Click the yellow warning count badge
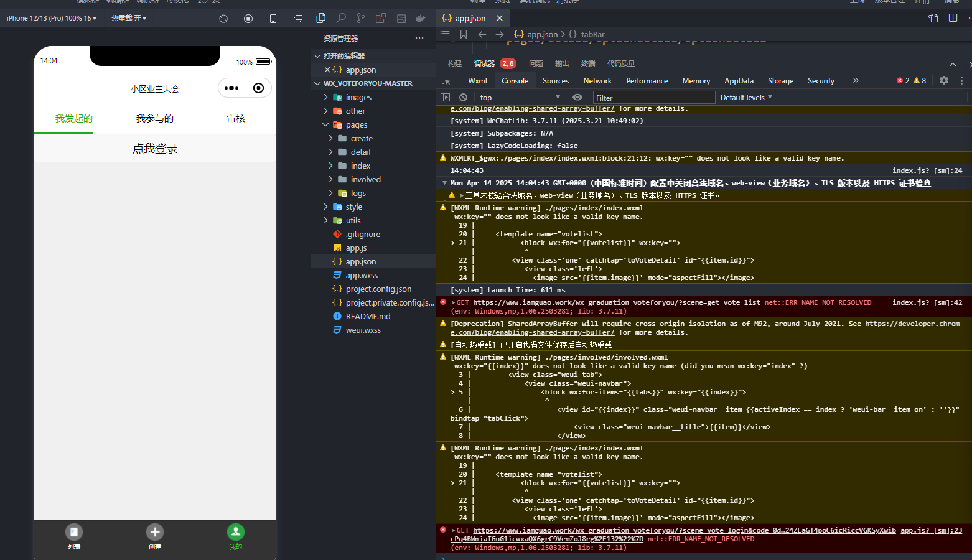This screenshot has height=560, width=972. tap(920, 80)
